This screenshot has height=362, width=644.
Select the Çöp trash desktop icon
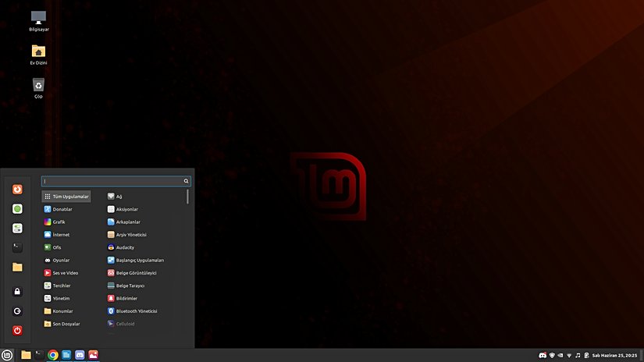pyautogui.click(x=38, y=88)
